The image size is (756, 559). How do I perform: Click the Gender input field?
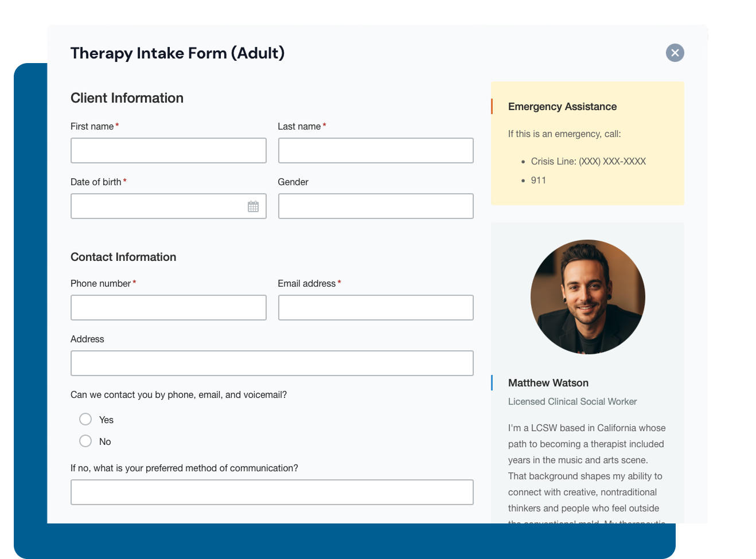[376, 206]
